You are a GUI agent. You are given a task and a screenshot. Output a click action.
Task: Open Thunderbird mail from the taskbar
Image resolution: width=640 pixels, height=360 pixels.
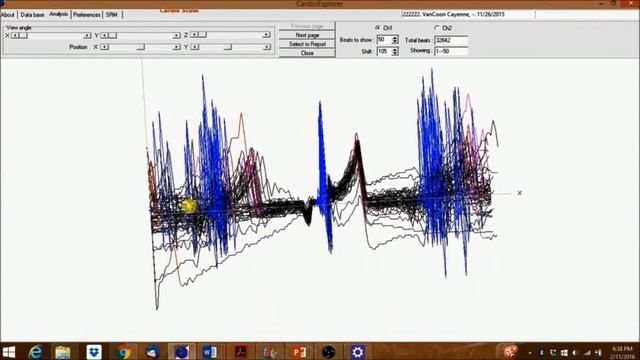click(152, 352)
